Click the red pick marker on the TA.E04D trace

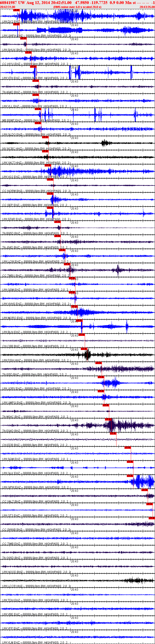click(x=108, y=420)
